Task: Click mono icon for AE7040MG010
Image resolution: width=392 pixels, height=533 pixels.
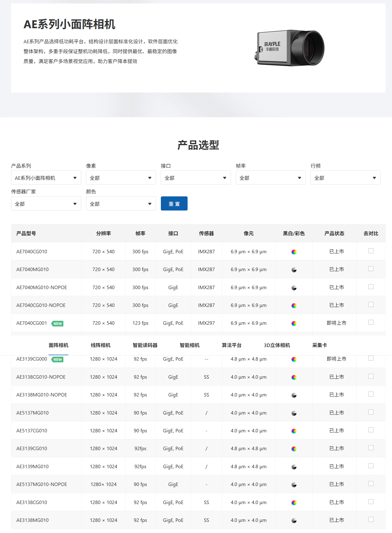Action: point(294,270)
